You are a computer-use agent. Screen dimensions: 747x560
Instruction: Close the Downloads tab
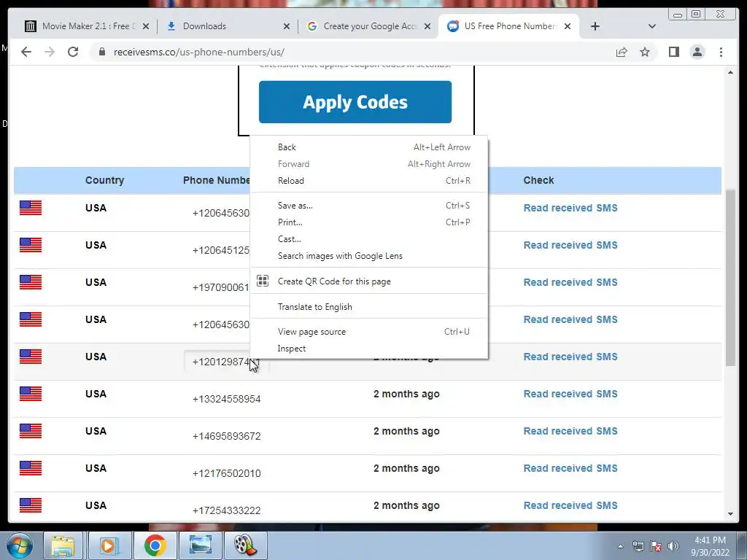tap(286, 26)
